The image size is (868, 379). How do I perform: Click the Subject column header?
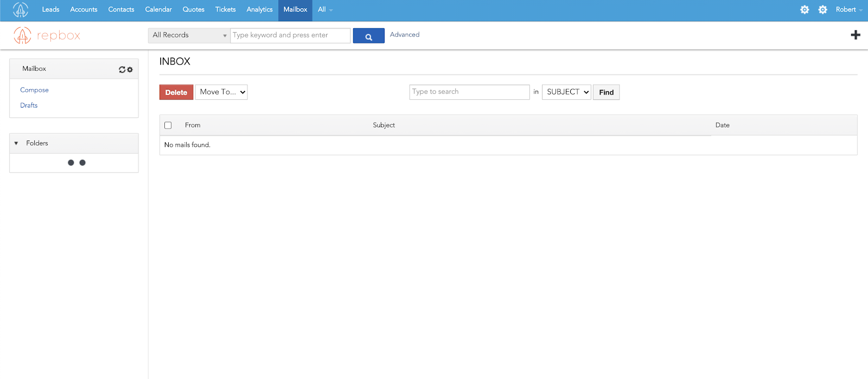click(384, 125)
